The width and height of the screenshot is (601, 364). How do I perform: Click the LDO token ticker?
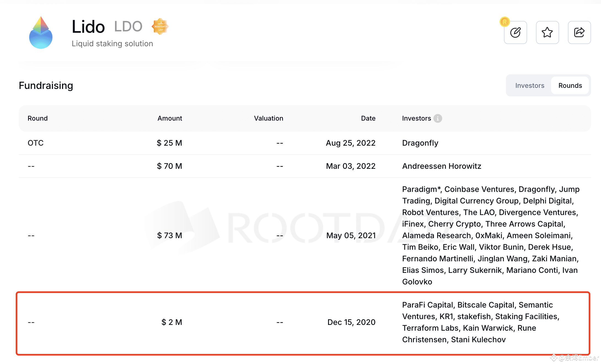(x=128, y=26)
